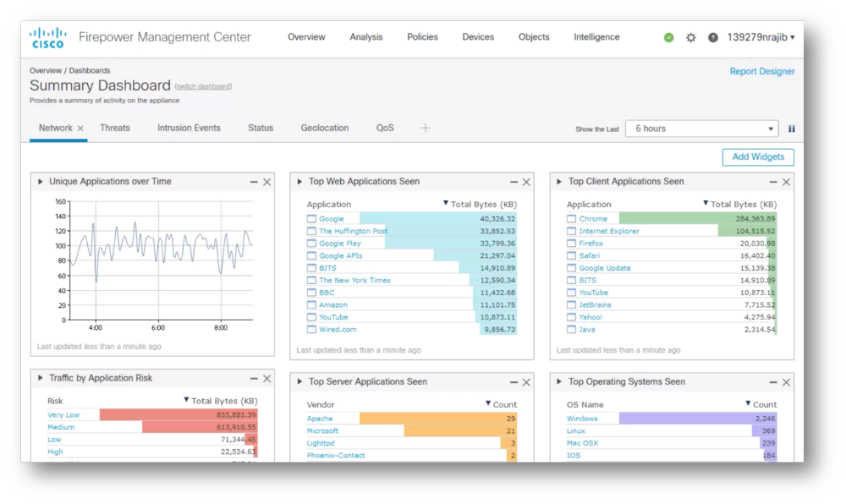Click the Microsoft orange count bar
Image resolution: width=846 pixels, height=504 pixels.
[x=460, y=430]
